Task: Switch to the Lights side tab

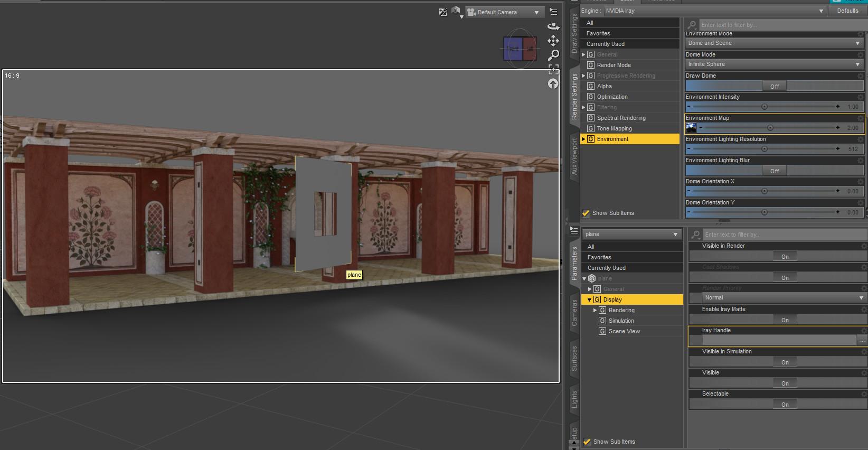Action: pos(574,400)
